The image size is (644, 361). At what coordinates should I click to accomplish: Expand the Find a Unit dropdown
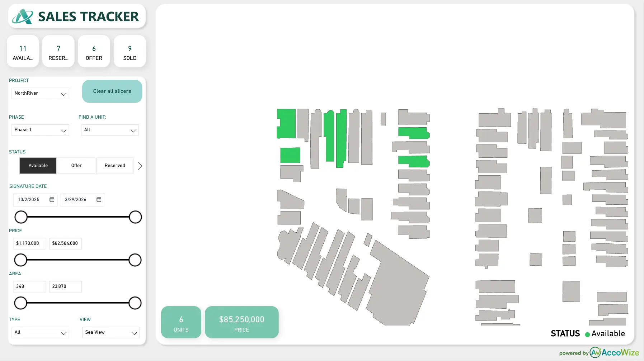coord(110,130)
